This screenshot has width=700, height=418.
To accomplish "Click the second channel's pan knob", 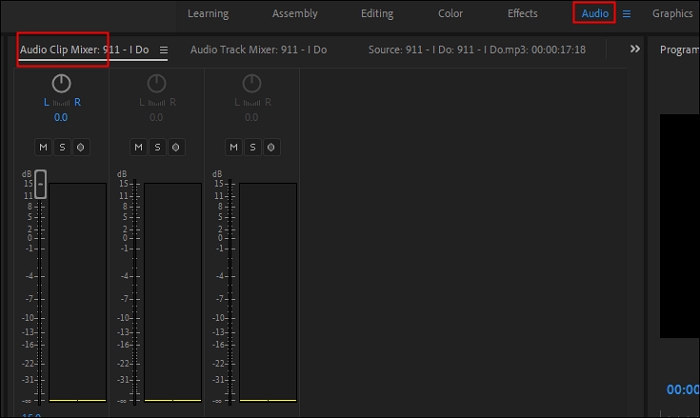I will (157, 84).
